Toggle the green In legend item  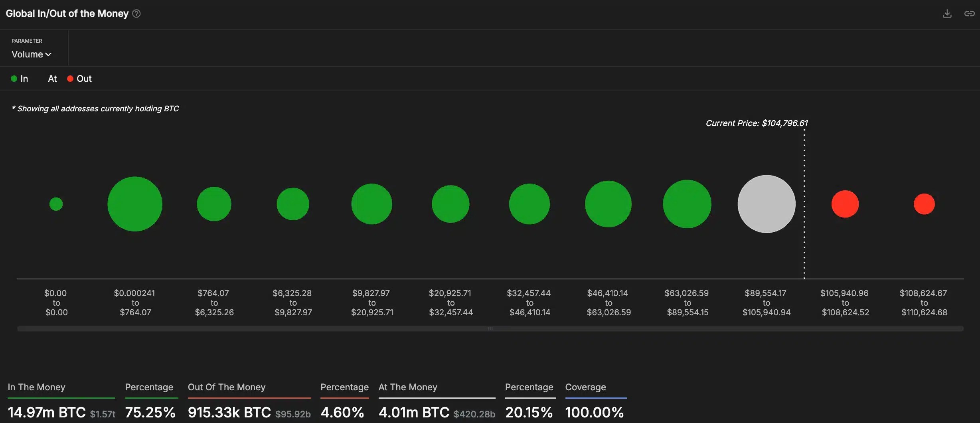pos(20,78)
